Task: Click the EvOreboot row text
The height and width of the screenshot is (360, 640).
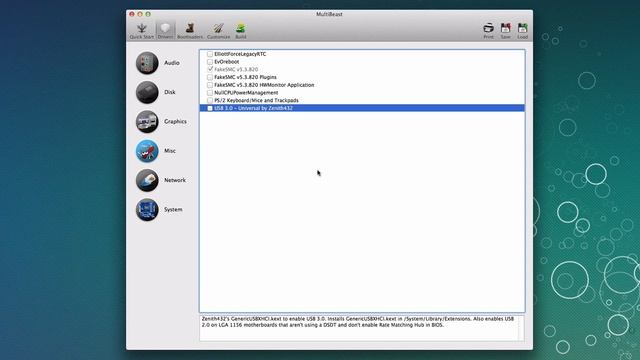Action: click(227, 62)
